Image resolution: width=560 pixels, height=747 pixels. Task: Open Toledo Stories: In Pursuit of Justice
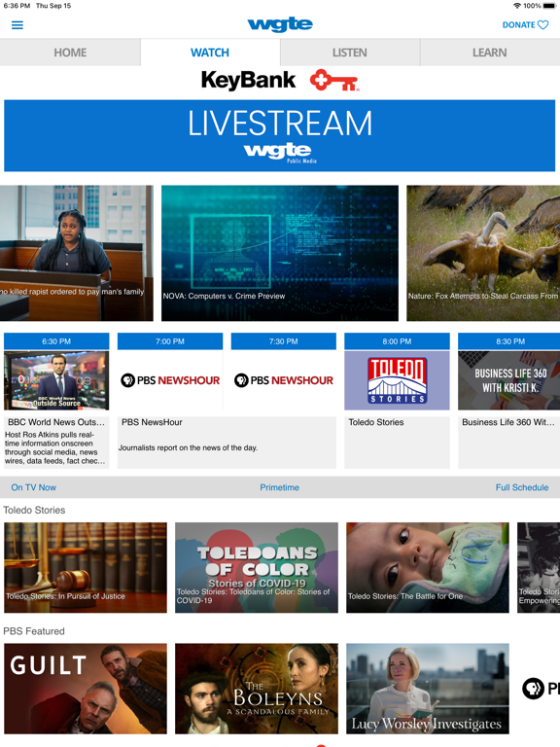[x=86, y=567]
